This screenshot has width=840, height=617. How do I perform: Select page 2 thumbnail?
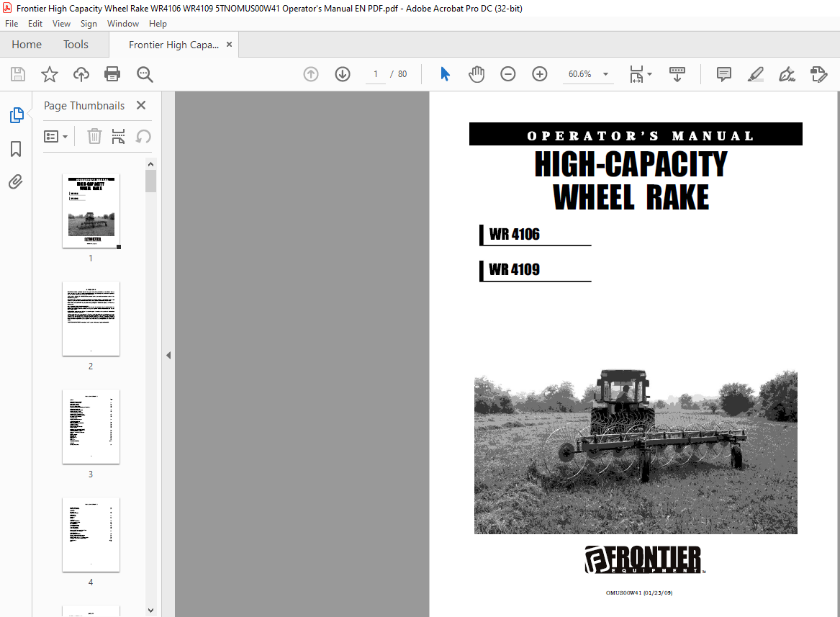[91, 318]
